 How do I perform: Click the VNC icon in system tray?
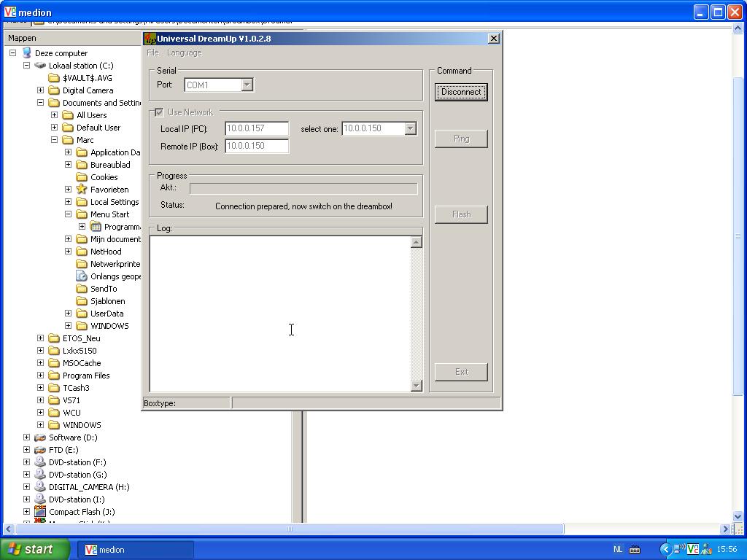pos(693,550)
